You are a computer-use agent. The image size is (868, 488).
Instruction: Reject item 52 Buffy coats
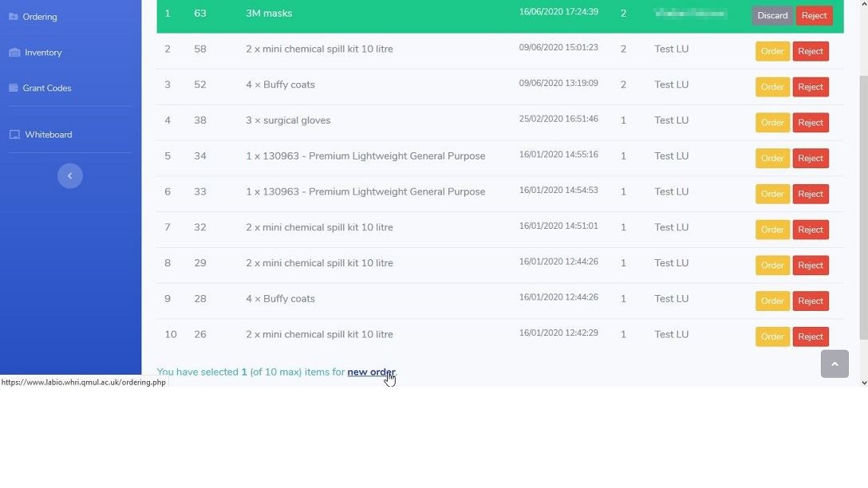[x=811, y=87]
